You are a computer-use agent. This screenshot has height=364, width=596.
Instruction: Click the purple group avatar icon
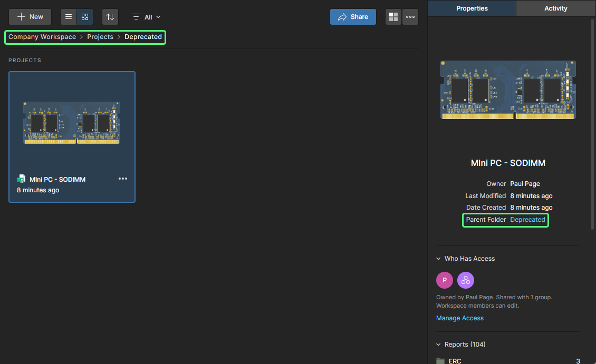(466, 280)
